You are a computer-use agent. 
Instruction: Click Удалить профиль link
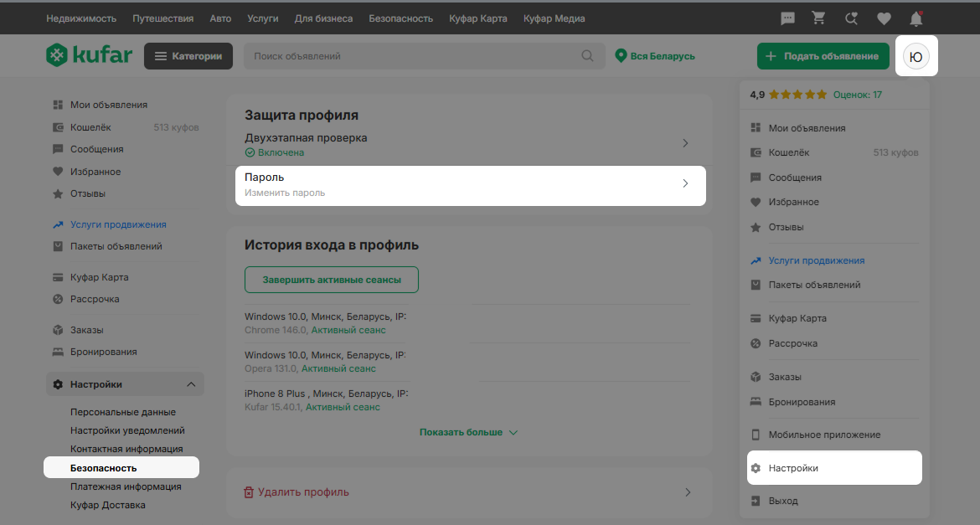(304, 492)
